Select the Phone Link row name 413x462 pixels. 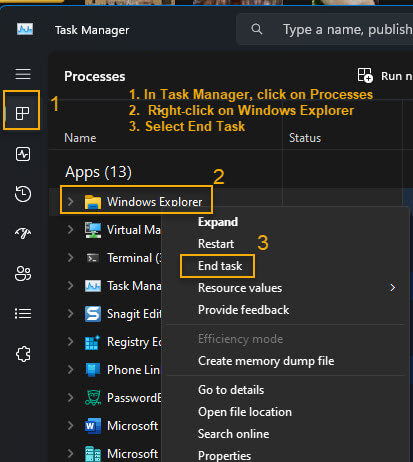[x=133, y=370]
